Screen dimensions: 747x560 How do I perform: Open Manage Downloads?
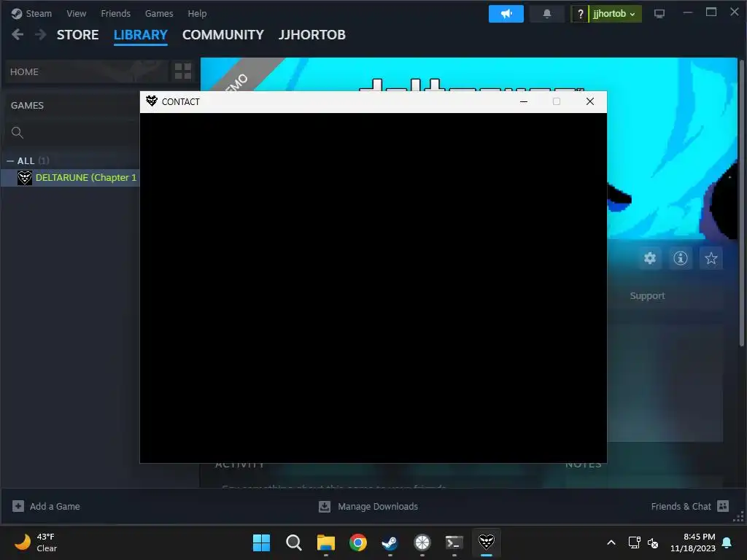coord(368,506)
